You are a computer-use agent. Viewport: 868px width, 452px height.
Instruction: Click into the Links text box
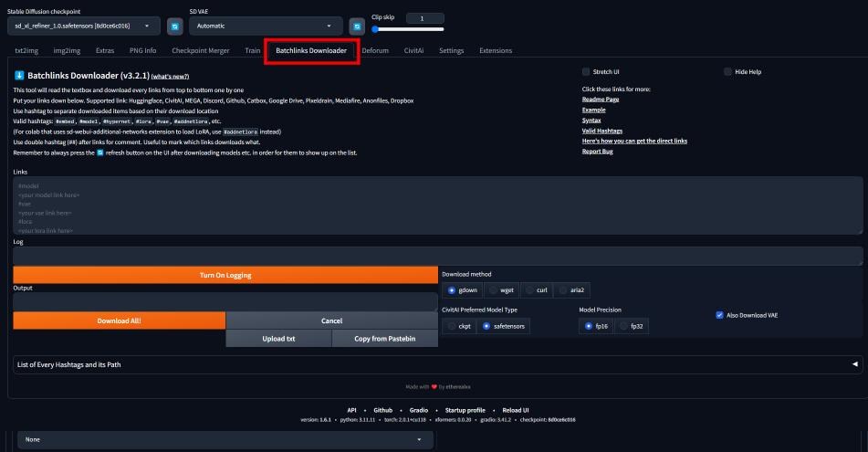(438, 207)
